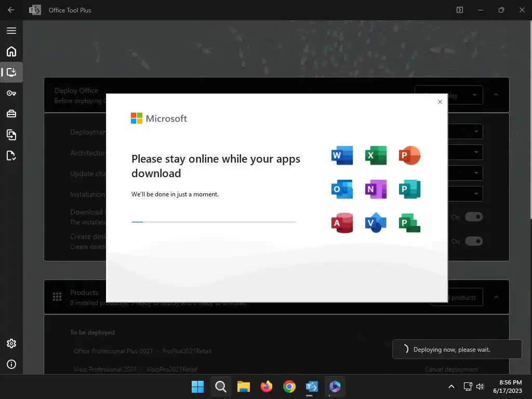Click the taskbar clock and date

pyautogui.click(x=508, y=387)
